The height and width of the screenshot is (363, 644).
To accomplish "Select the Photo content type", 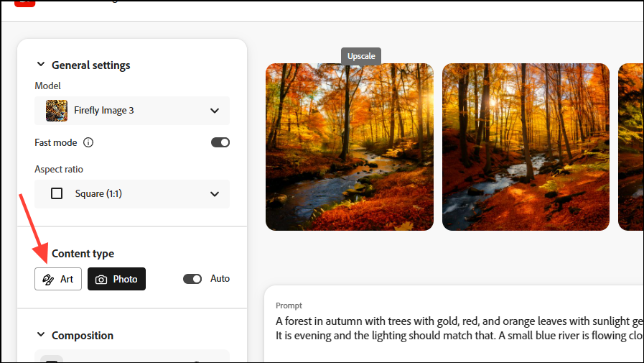I will (116, 279).
